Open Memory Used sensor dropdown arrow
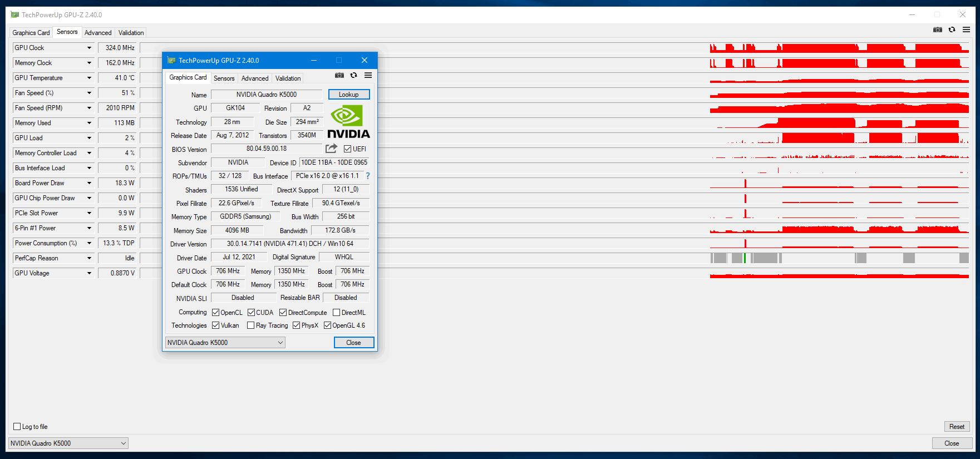 tap(89, 123)
